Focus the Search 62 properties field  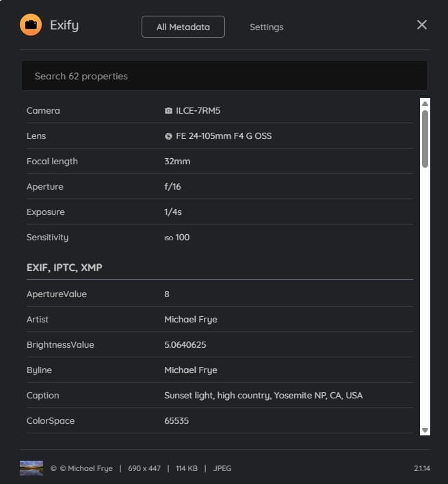(x=224, y=76)
